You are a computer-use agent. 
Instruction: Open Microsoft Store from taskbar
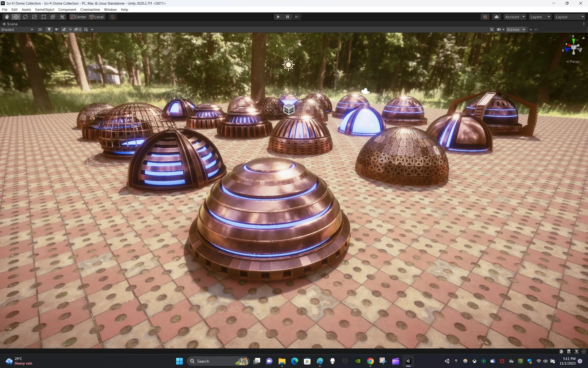tap(307, 361)
